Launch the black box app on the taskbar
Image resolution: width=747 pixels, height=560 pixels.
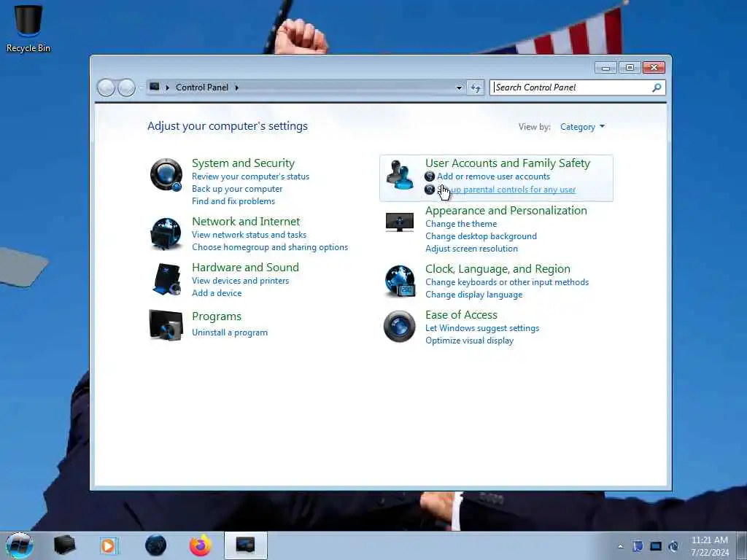[x=64, y=545]
